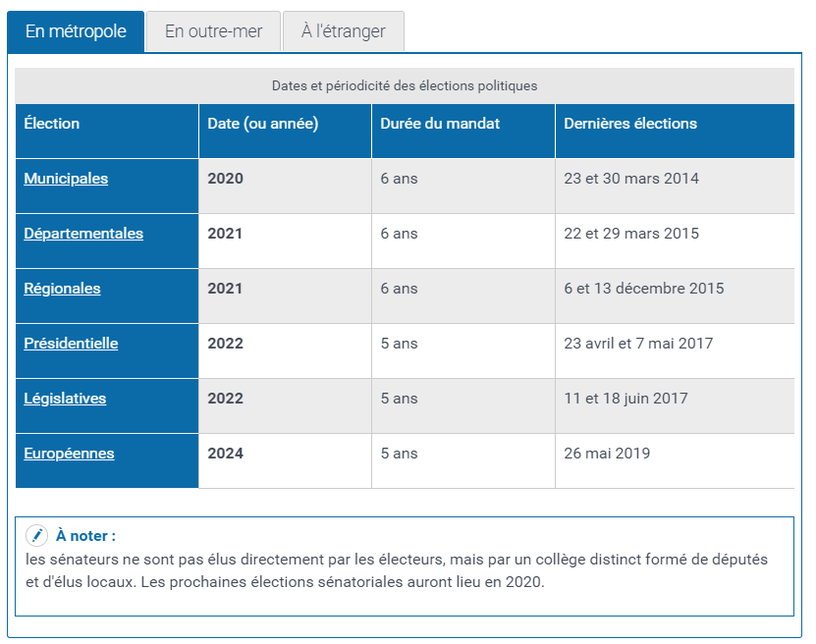Image resolution: width=816 pixels, height=644 pixels.
Task: Click the Présidentielle link
Action: 71,344
